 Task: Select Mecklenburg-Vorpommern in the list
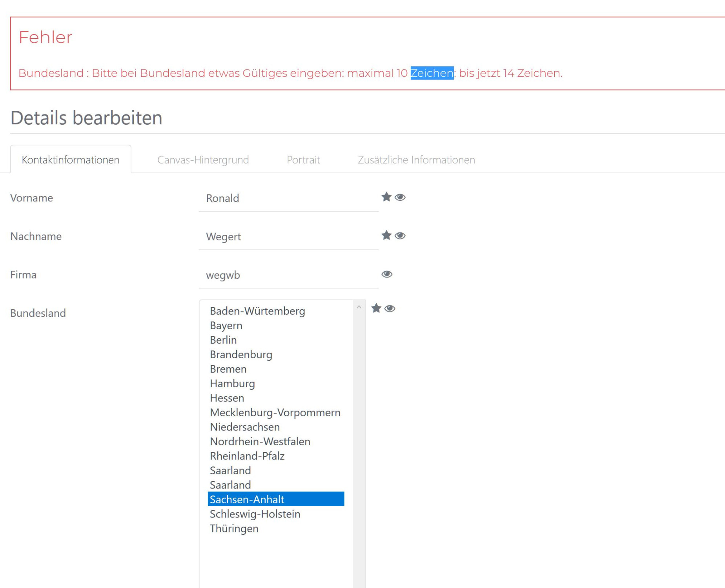click(276, 412)
